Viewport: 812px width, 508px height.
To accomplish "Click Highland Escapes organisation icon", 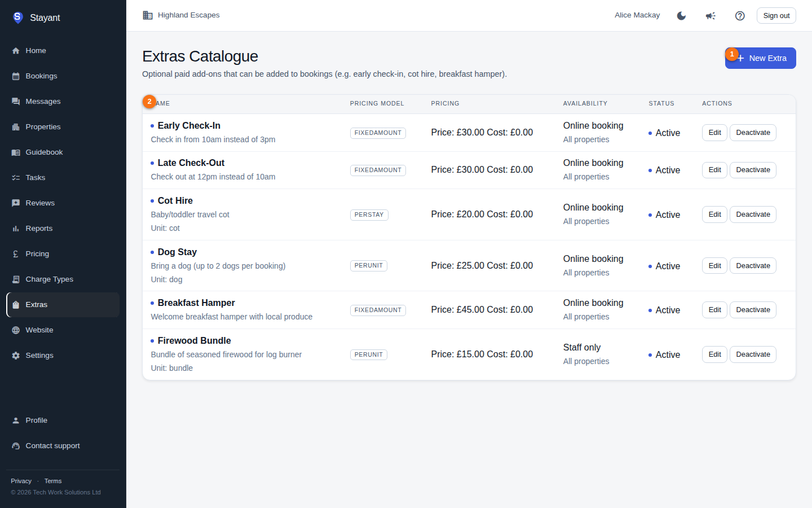I will coord(148,15).
